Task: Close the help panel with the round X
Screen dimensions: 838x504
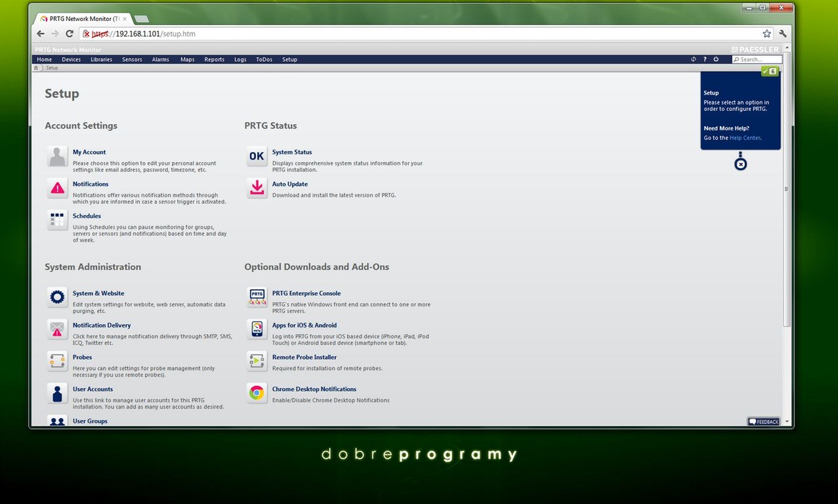Action: pos(740,164)
